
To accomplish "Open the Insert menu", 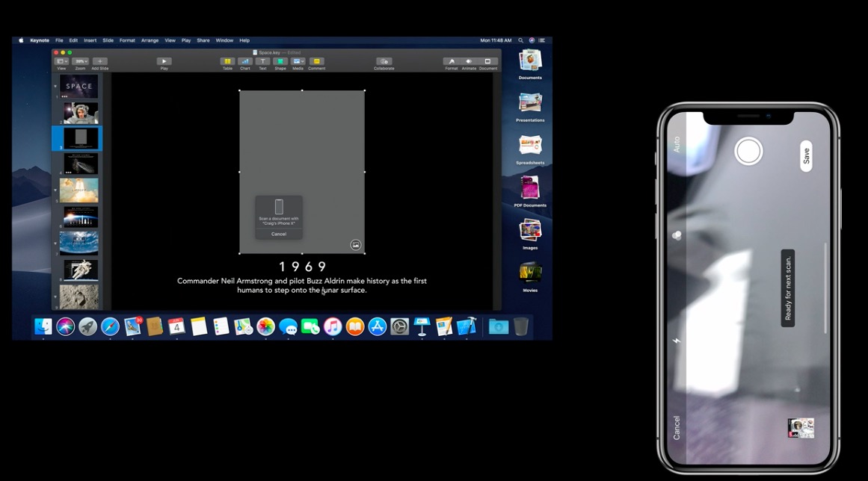I will [x=90, y=40].
